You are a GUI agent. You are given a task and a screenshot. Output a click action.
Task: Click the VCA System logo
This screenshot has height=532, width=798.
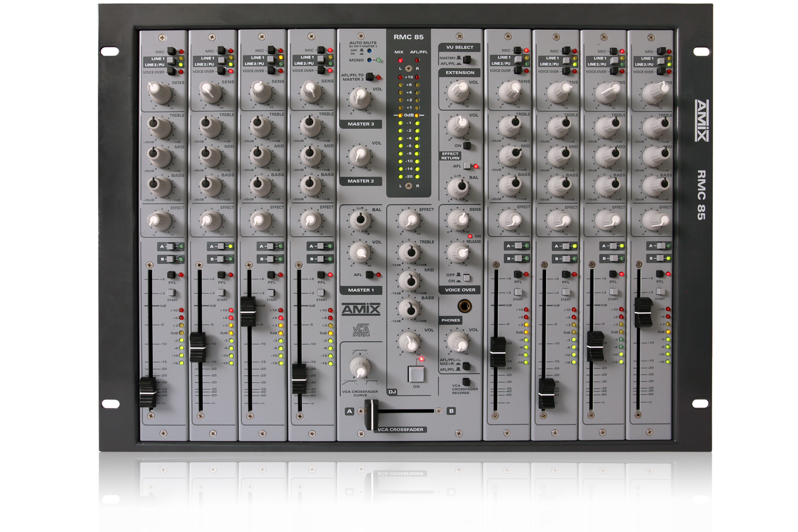361,330
